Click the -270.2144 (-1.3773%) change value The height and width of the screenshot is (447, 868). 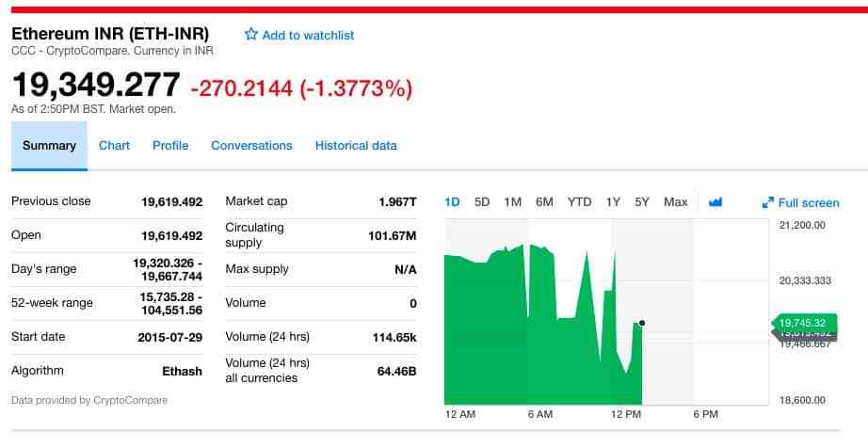[x=301, y=88]
